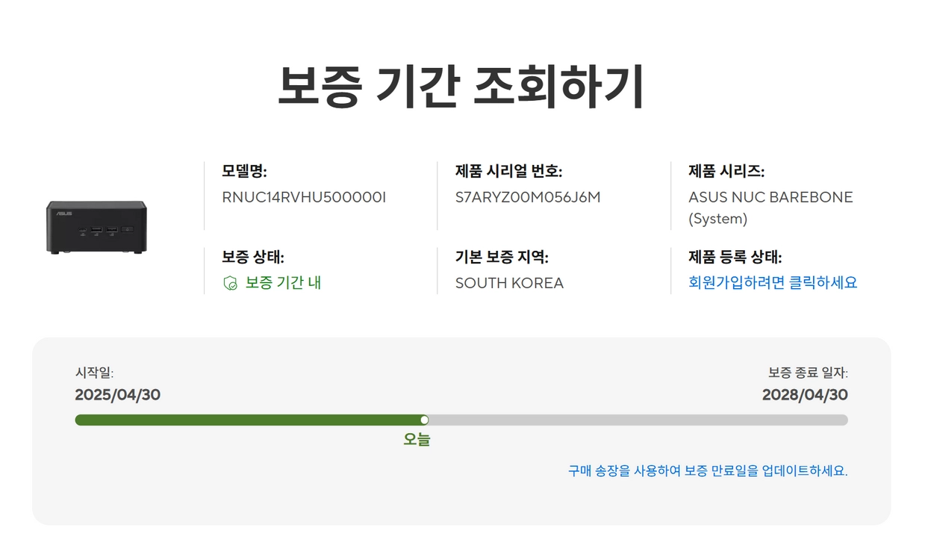
Task: Click the ASUS NUC product thumbnail image
Action: point(96,227)
